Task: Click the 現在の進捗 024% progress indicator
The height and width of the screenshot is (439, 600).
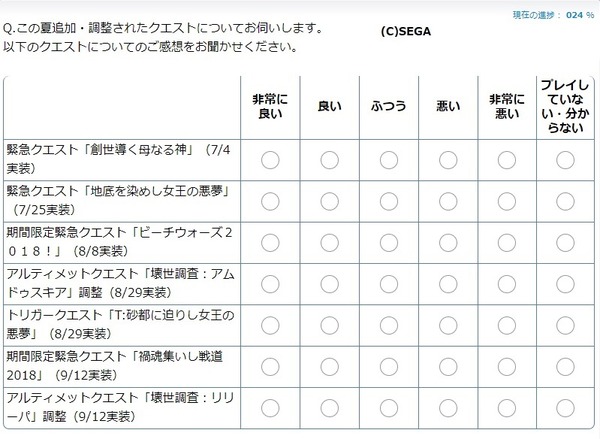Action: tap(553, 15)
